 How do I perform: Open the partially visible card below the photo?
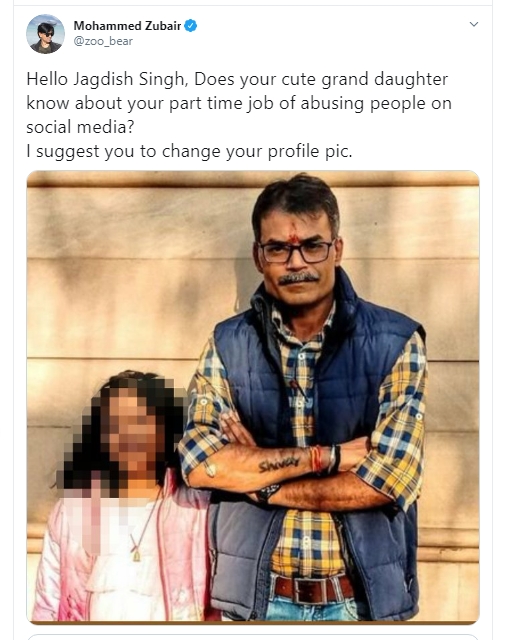(x=253, y=637)
